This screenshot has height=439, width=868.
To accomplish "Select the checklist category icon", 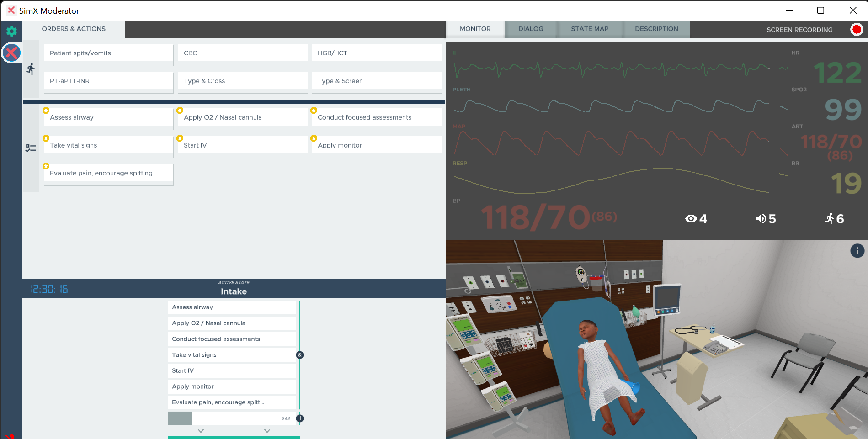I will [x=31, y=148].
